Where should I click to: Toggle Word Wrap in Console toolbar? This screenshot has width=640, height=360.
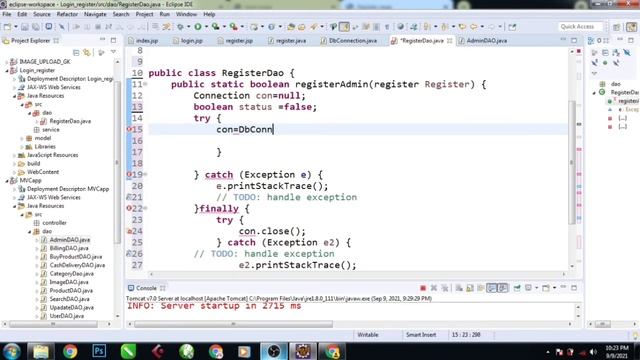click(481, 288)
